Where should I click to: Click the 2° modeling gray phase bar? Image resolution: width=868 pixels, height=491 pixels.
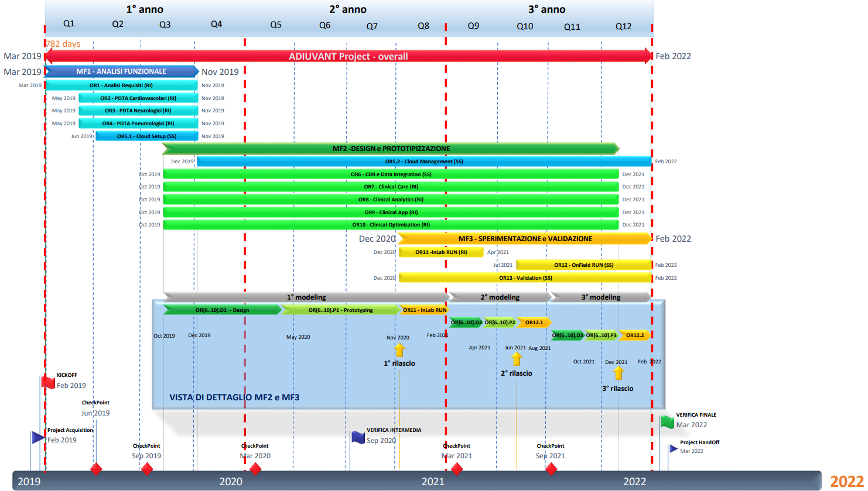[500, 297]
